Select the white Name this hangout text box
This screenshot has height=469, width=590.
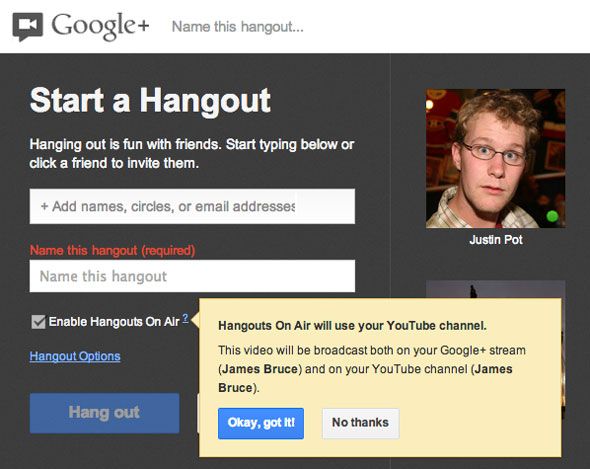(192, 276)
